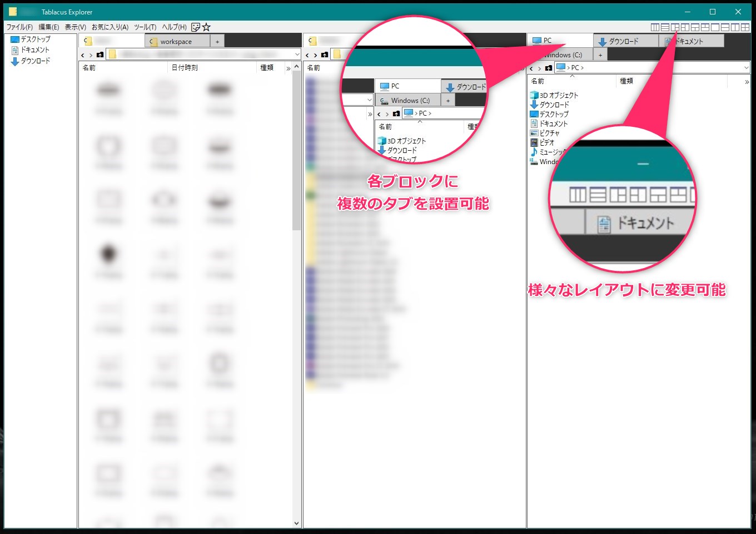Go forward in the left pane

click(91, 55)
